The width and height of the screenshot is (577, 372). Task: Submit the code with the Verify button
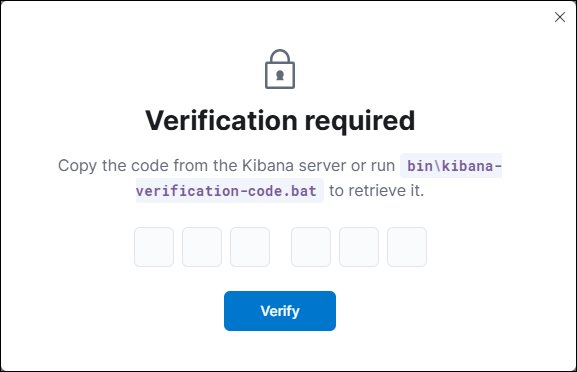(x=280, y=311)
